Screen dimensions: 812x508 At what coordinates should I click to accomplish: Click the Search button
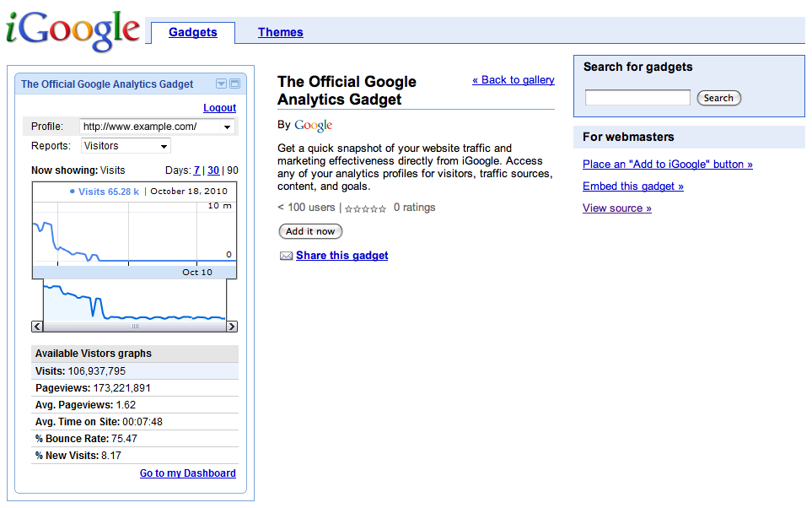tap(718, 98)
